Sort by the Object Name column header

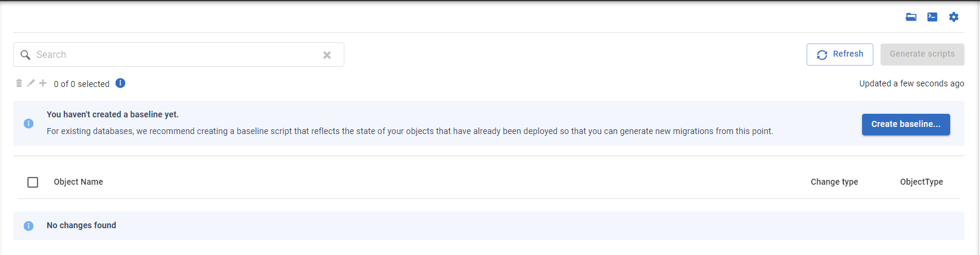pos(79,182)
